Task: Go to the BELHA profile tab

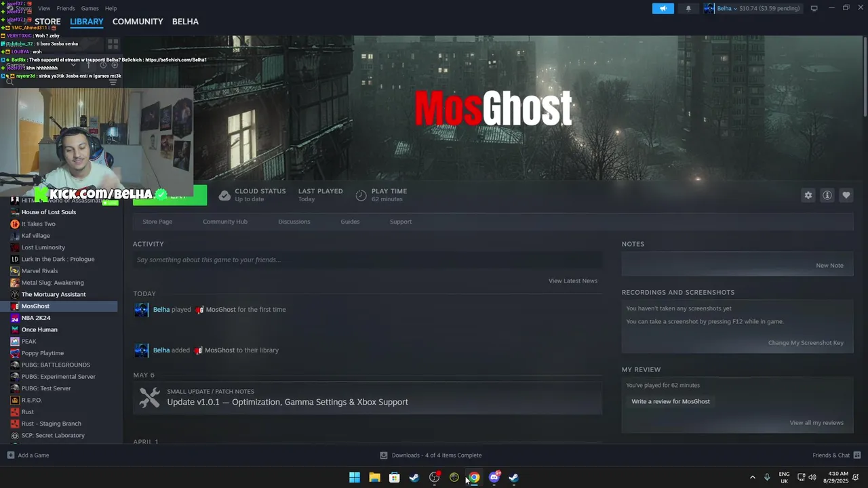Action: 185,22
